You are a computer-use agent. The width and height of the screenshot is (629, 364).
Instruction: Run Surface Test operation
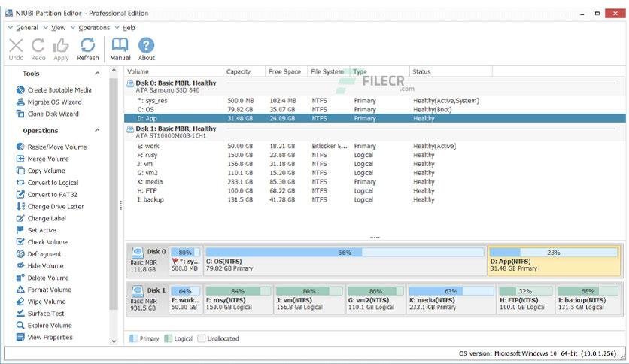tap(41, 313)
